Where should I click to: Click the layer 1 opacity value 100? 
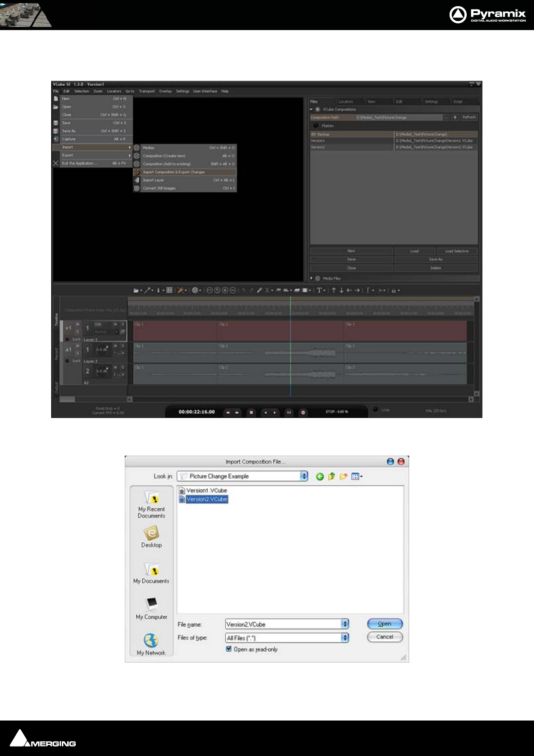(x=98, y=324)
